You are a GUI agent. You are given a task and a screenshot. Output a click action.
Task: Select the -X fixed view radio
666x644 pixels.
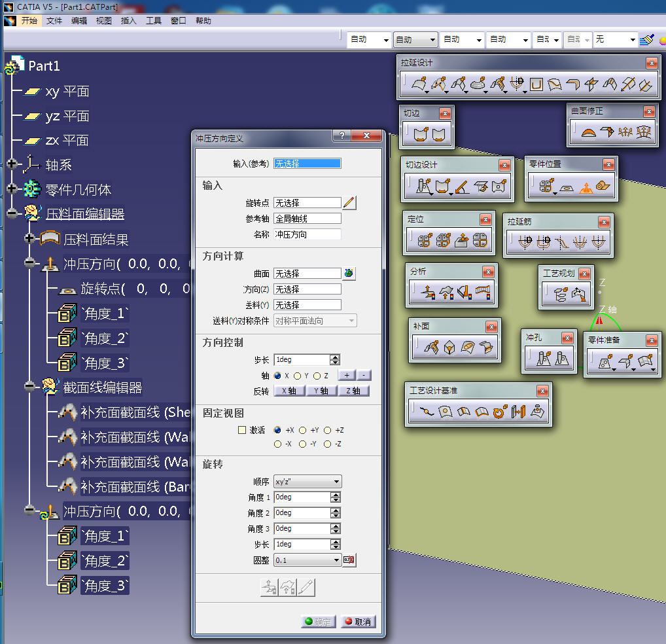[x=278, y=444]
